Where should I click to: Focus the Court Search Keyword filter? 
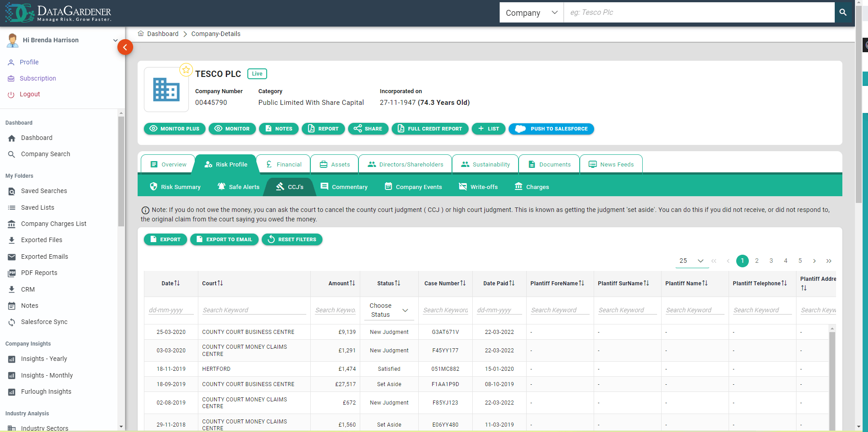[x=254, y=310]
